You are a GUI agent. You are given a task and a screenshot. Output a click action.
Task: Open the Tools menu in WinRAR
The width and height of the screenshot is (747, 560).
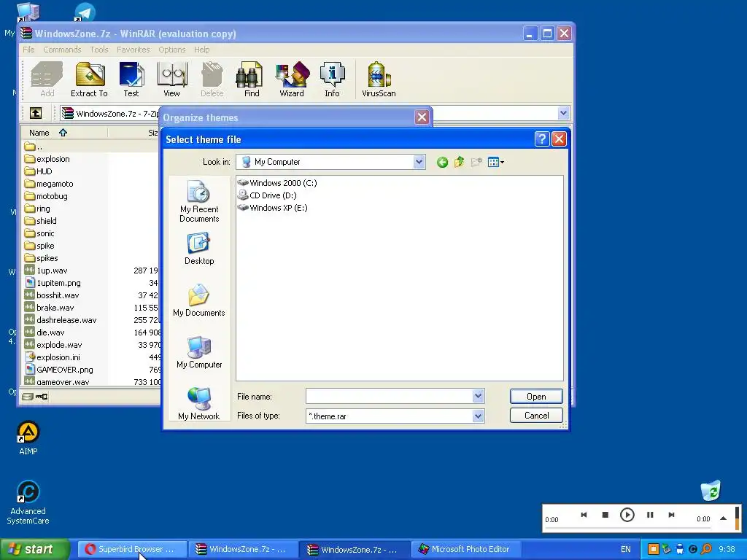click(x=99, y=50)
